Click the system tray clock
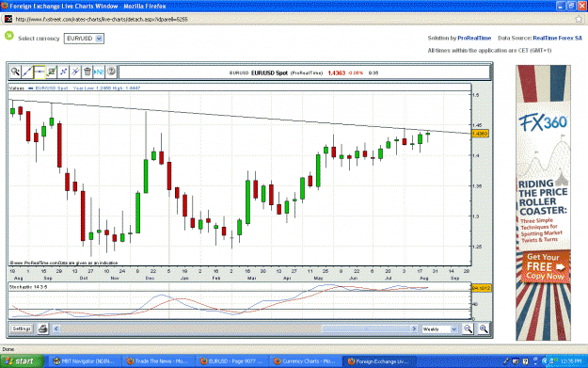The image size is (588, 368). click(571, 361)
